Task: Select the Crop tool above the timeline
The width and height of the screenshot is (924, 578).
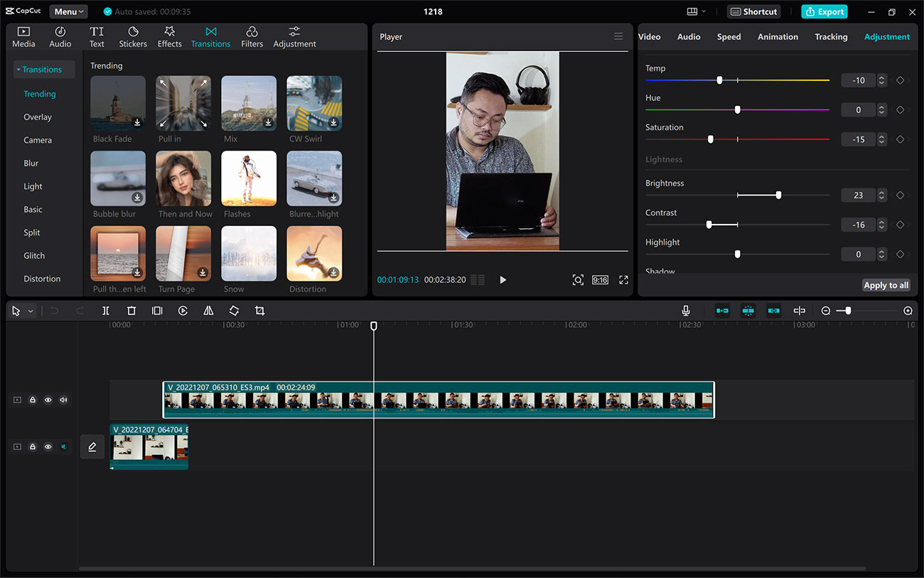Action: (x=259, y=311)
